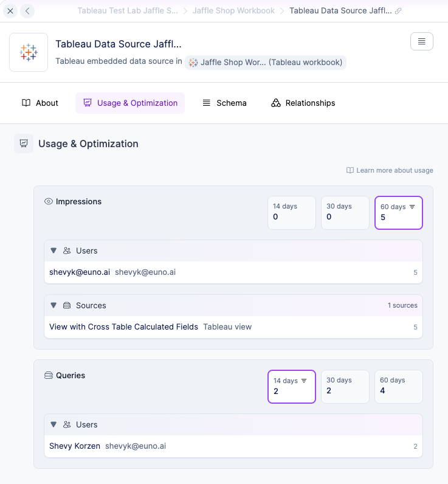Viewport: 448px width, 484px height.
Task: Select Queries 60 days period
Action: [398, 386]
